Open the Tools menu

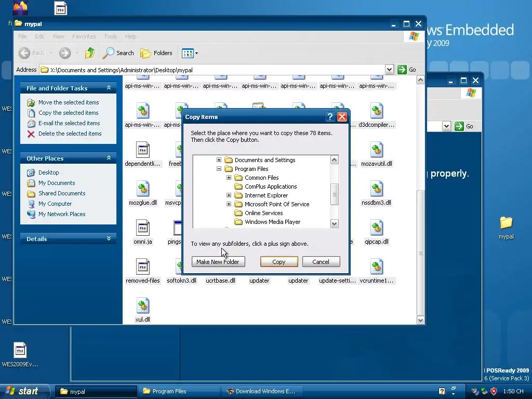pos(110,36)
